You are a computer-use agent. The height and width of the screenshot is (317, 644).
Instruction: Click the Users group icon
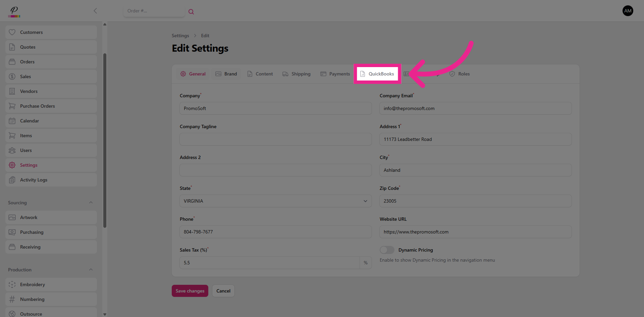pyautogui.click(x=12, y=150)
